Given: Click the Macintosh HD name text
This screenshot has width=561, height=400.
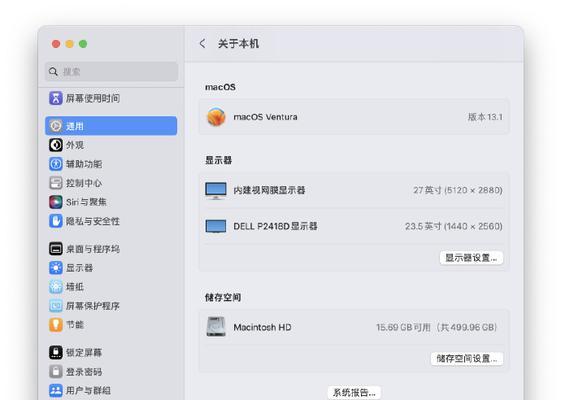Looking at the screenshot, I should click(262, 327).
